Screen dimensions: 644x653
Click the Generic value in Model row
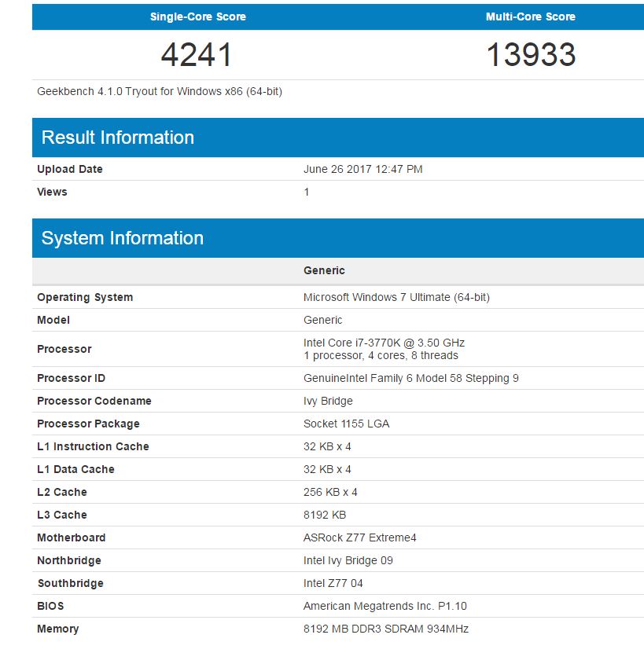[x=323, y=321]
